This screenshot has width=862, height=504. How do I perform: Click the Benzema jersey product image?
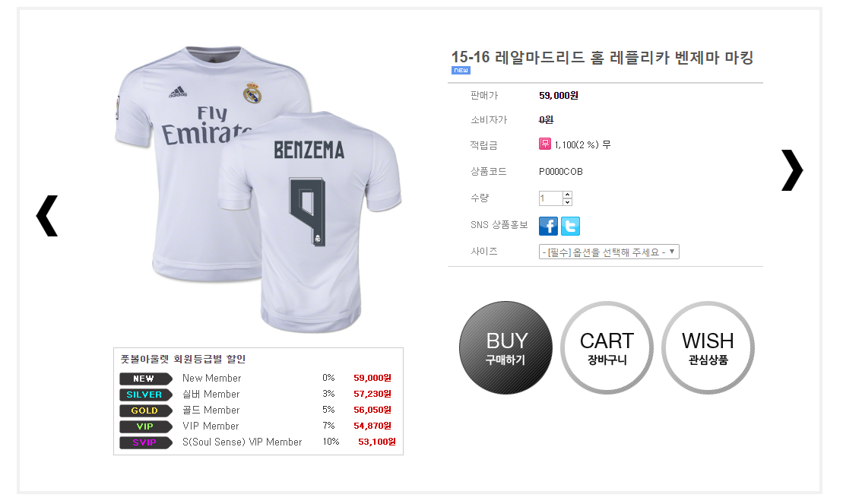[x=258, y=190]
